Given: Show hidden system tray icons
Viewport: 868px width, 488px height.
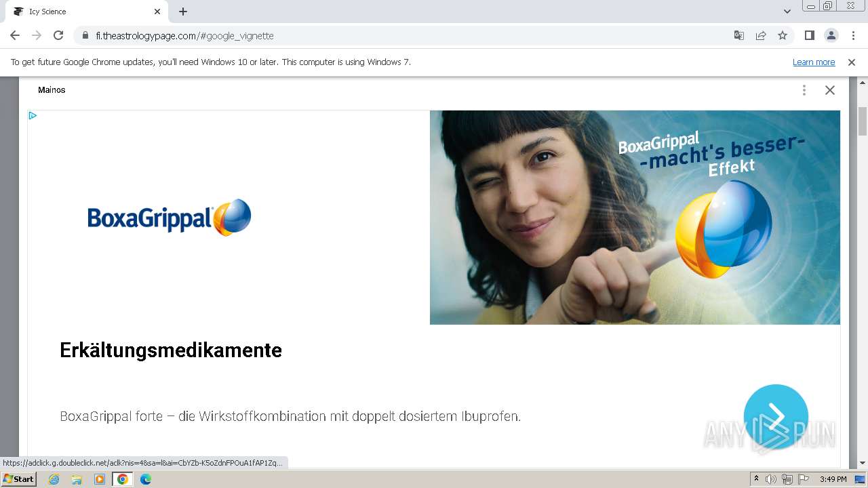Looking at the screenshot, I should coord(756,479).
